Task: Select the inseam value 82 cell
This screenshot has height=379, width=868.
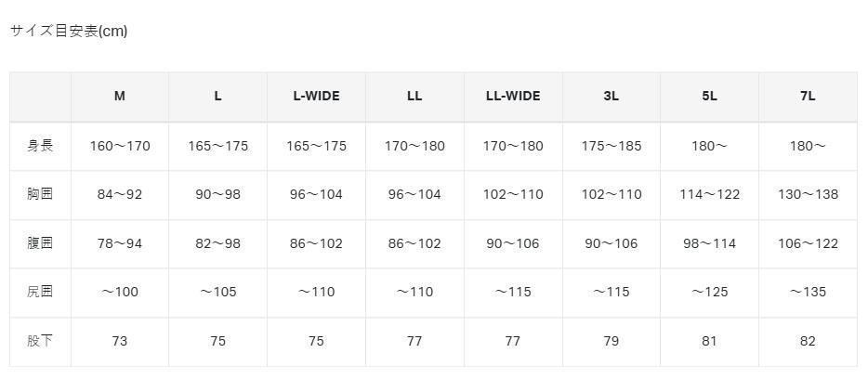Action: coord(808,341)
